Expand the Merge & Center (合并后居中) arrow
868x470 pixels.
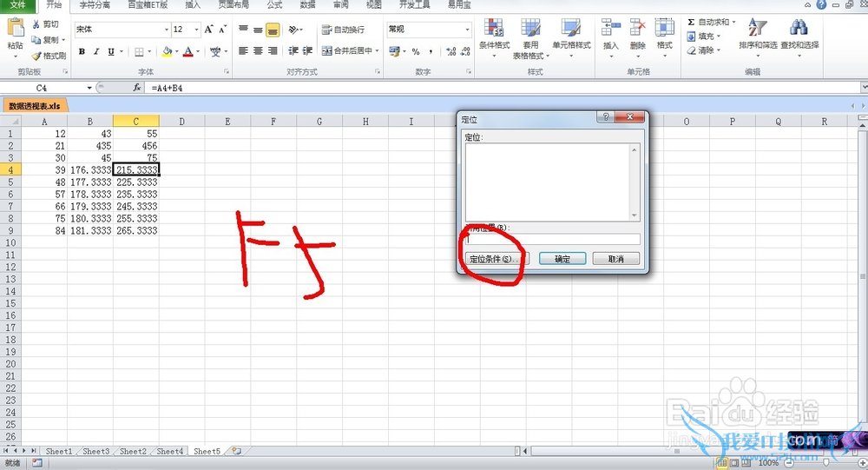[x=377, y=51]
